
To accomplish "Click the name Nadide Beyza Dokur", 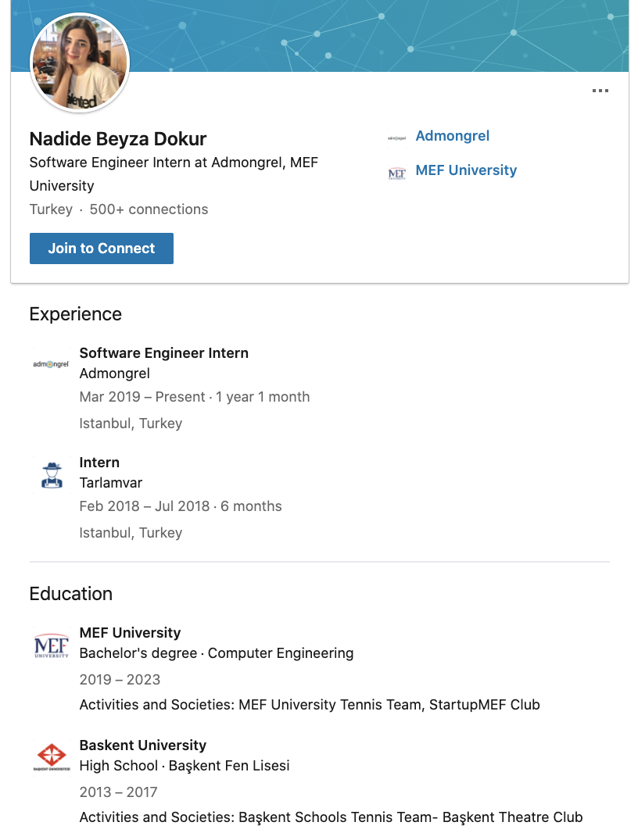I will point(117,139).
